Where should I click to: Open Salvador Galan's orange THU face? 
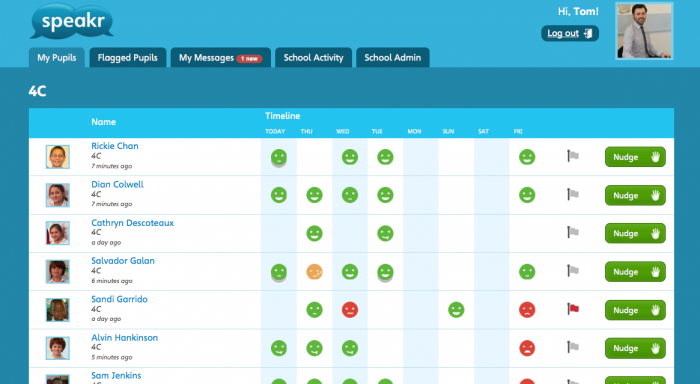click(x=314, y=272)
